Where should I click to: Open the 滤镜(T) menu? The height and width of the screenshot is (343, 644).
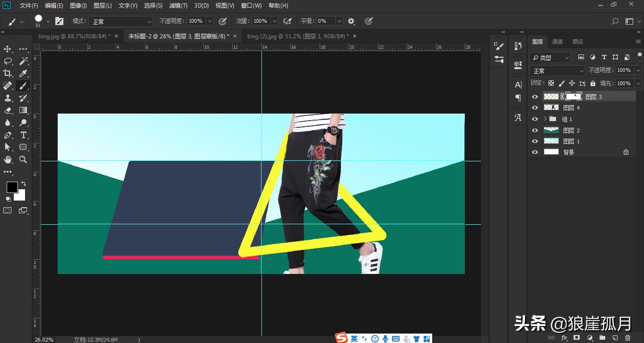click(178, 6)
